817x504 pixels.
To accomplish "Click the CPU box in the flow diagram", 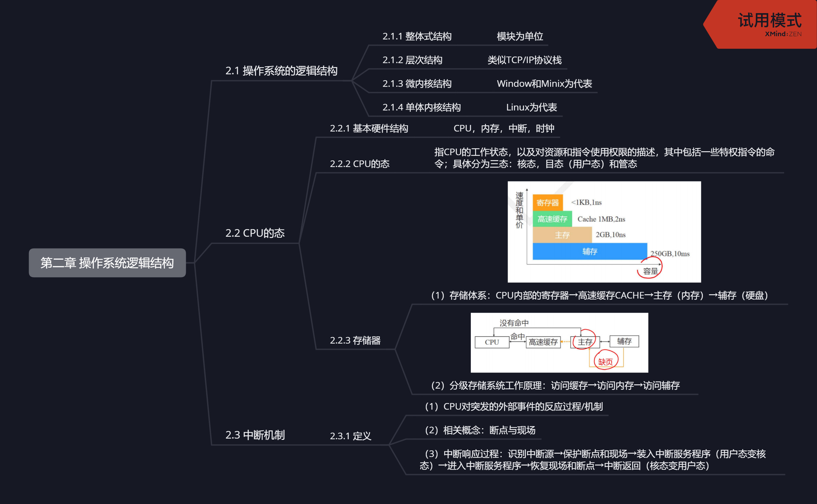I will 492,342.
